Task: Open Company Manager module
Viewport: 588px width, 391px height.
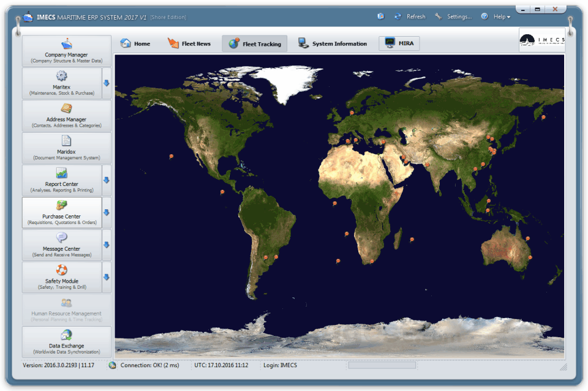Action: (66, 51)
